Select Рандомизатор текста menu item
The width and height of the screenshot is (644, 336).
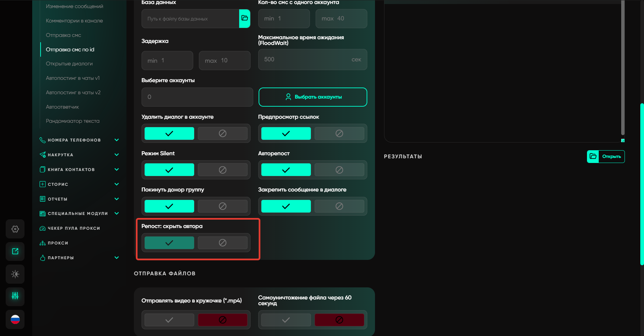tap(72, 121)
